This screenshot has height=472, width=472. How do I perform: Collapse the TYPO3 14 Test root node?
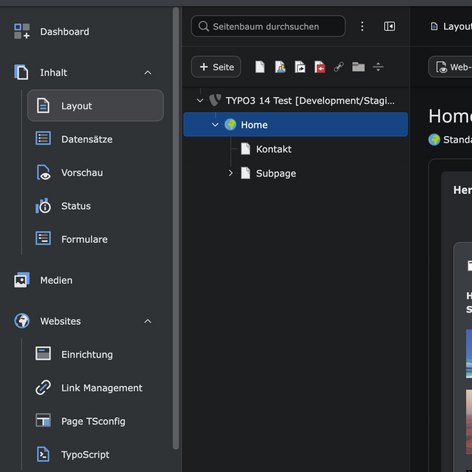click(x=200, y=100)
